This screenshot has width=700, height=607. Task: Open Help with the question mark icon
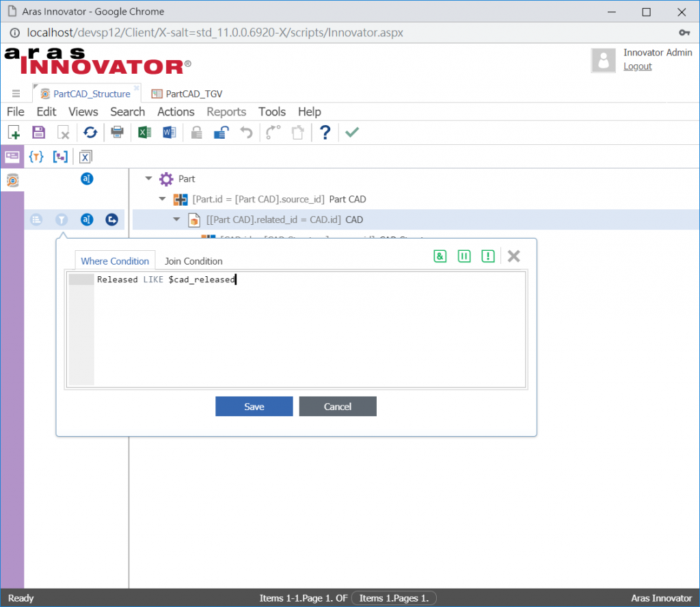[x=325, y=132]
